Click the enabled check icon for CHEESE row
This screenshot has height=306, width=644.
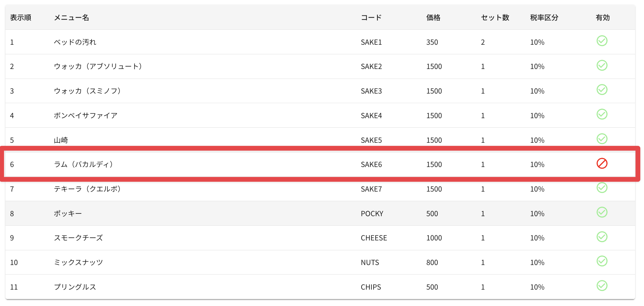click(602, 237)
